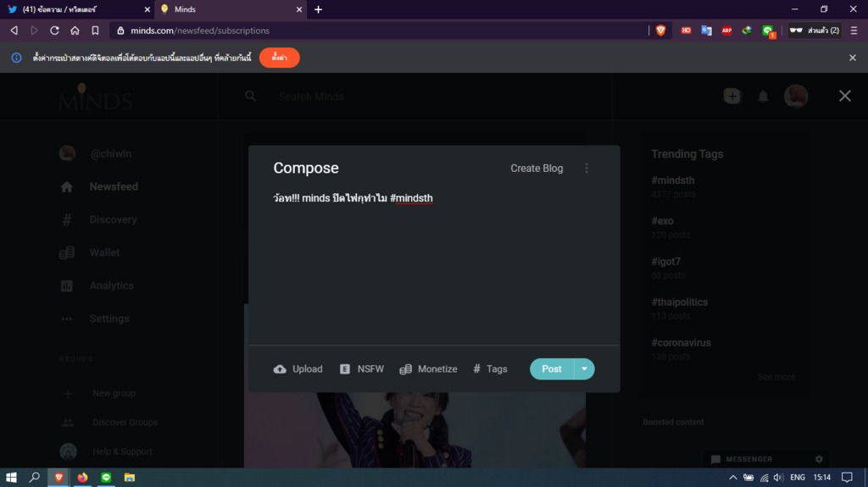Open the Monetize option
The height and width of the screenshot is (487, 868).
point(428,369)
